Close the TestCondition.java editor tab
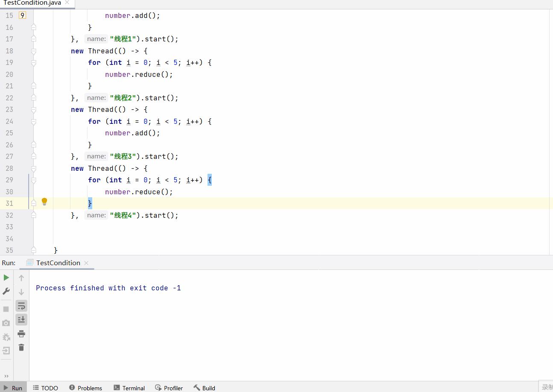Image resolution: width=553 pixels, height=392 pixels. click(67, 3)
